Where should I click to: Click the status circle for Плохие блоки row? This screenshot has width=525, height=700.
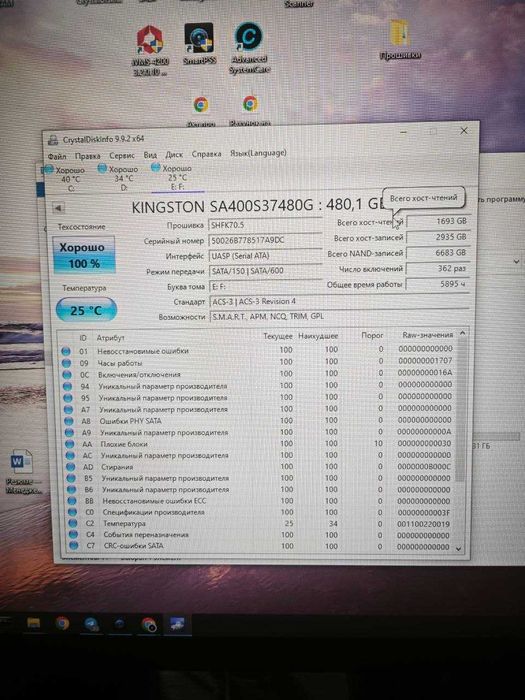(x=69, y=444)
